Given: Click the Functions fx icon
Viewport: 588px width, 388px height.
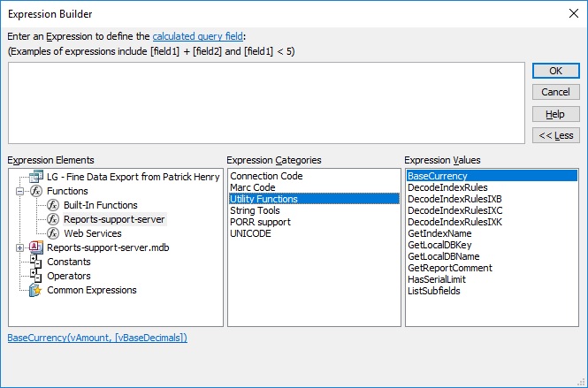Looking at the screenshot, I should click(36, 191).
